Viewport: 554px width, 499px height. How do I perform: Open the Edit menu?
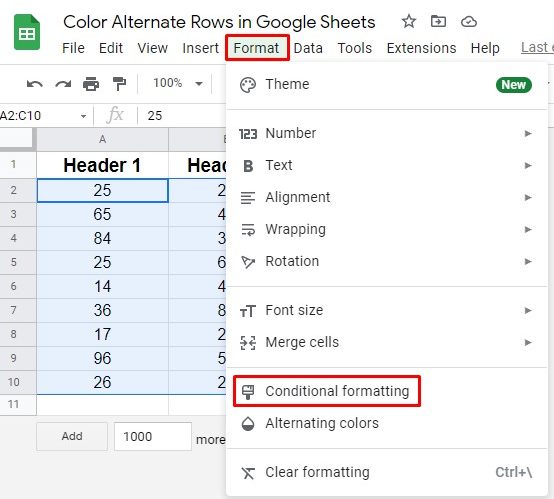pyautogui.click(x=111, y=48)
